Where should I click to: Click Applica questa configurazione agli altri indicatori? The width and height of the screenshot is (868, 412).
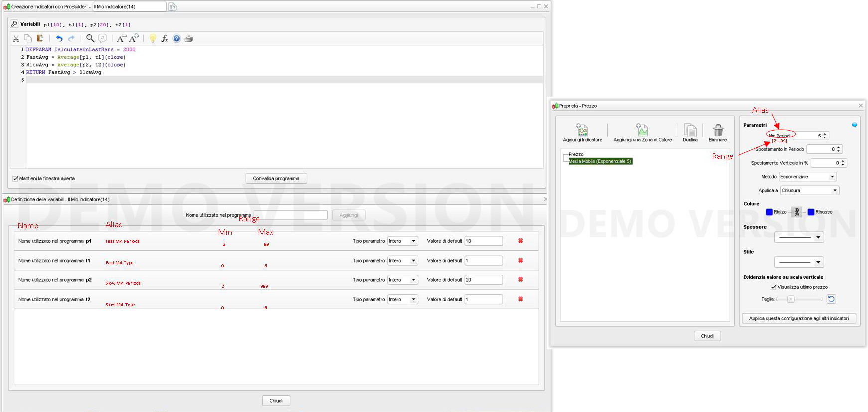[799, 318]
